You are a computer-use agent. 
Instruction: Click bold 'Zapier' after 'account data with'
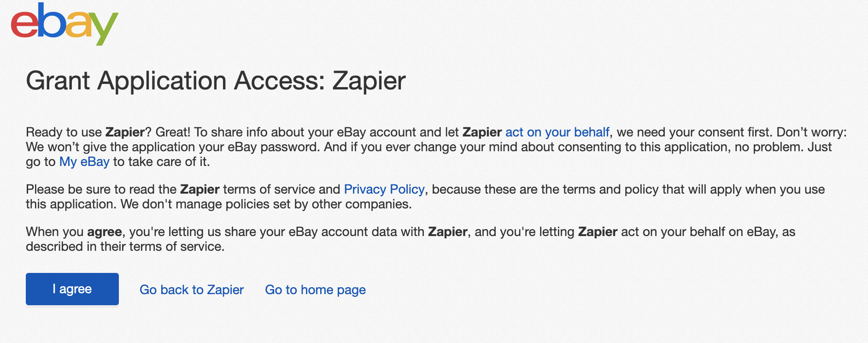[447, 232]
